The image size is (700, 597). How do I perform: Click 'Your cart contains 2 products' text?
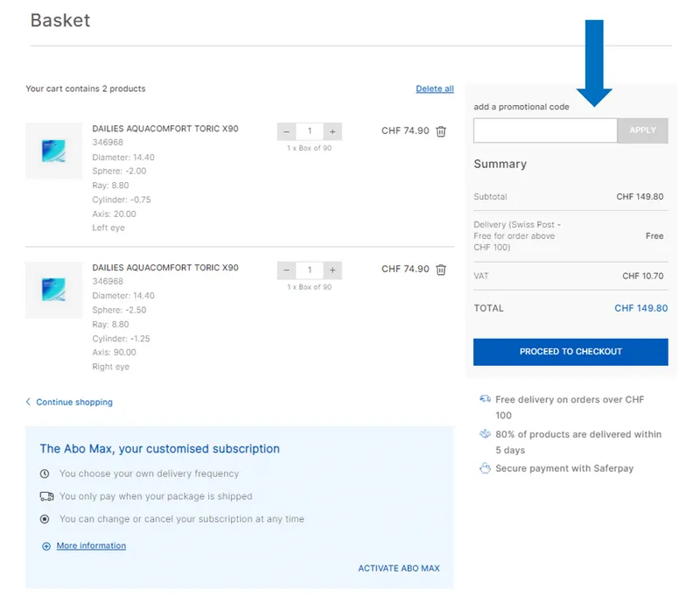point(85,88)
